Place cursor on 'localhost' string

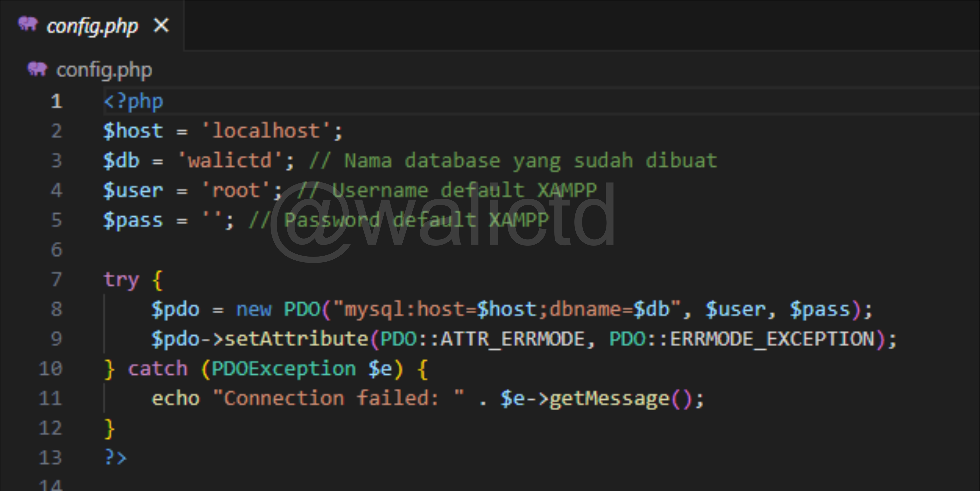click(x=266, y=131)
